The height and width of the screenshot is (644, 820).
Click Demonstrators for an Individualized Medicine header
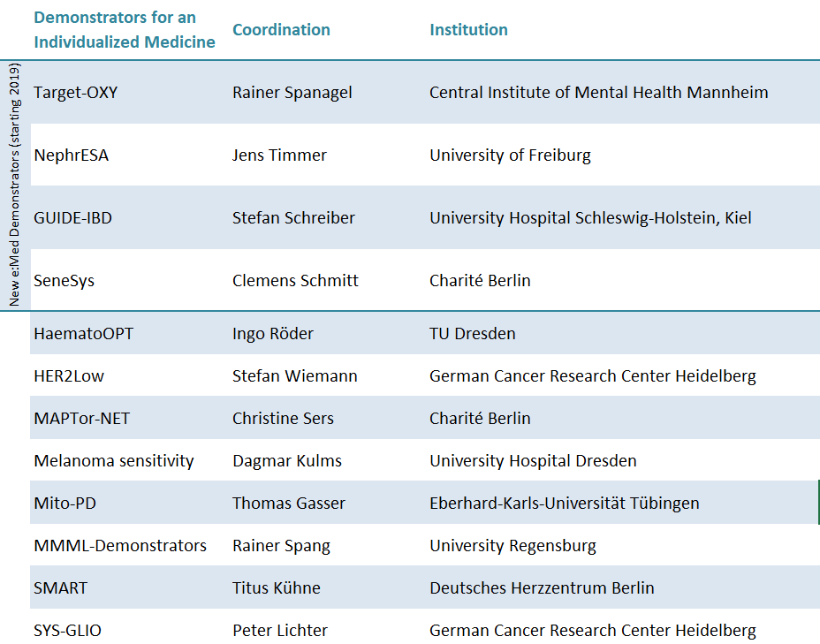[125, 30]
